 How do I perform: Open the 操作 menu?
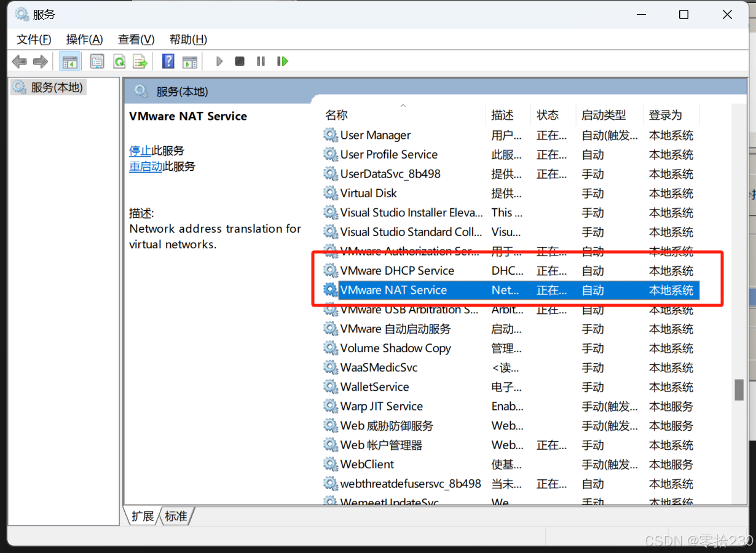pos(84,39)
